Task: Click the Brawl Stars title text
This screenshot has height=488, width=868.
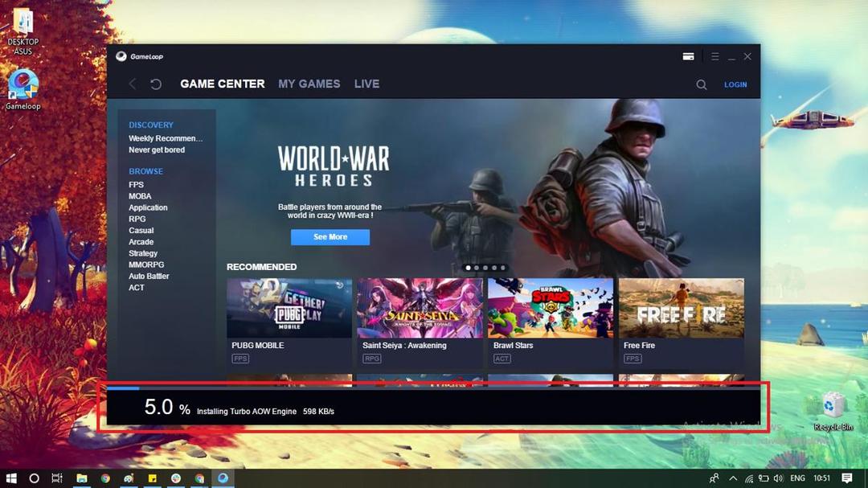Action: pos(513,346)
